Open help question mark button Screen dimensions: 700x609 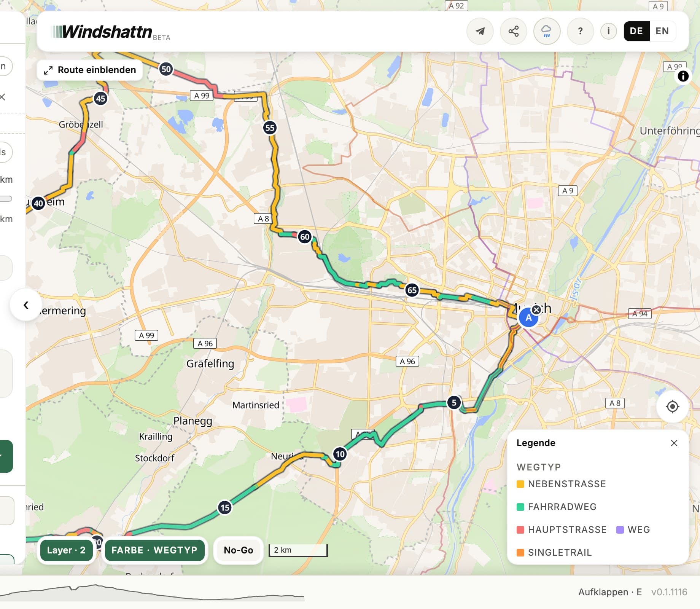580,31
